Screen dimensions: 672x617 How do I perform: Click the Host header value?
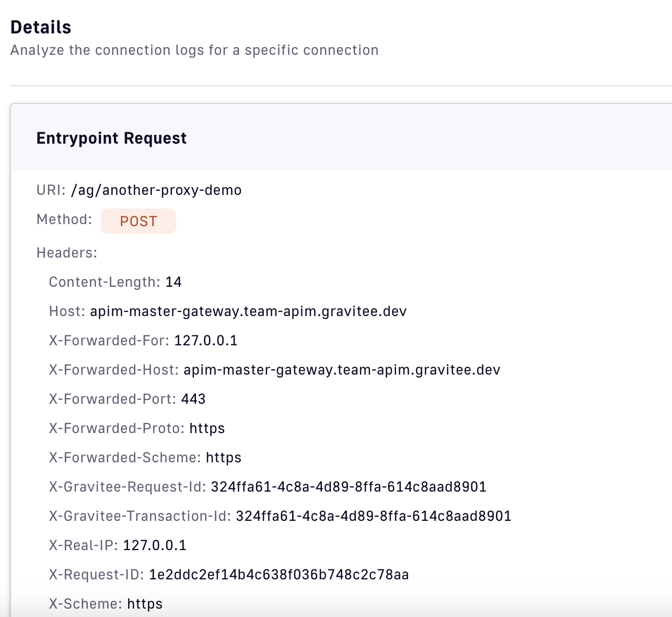point(248,311)
